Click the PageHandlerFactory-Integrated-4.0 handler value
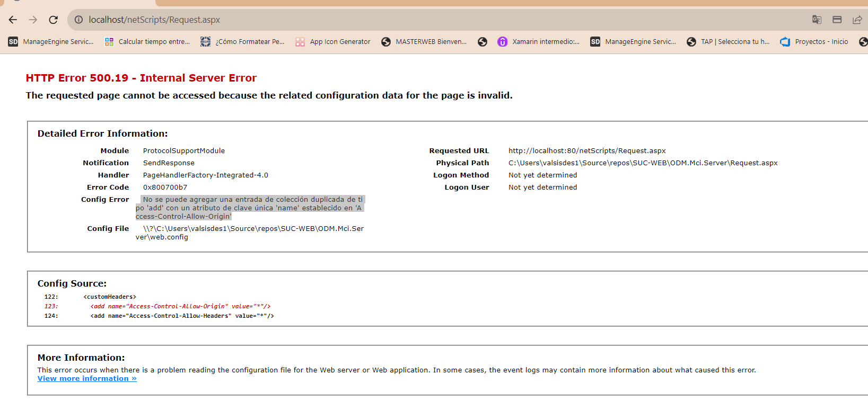 click(206, 175)
